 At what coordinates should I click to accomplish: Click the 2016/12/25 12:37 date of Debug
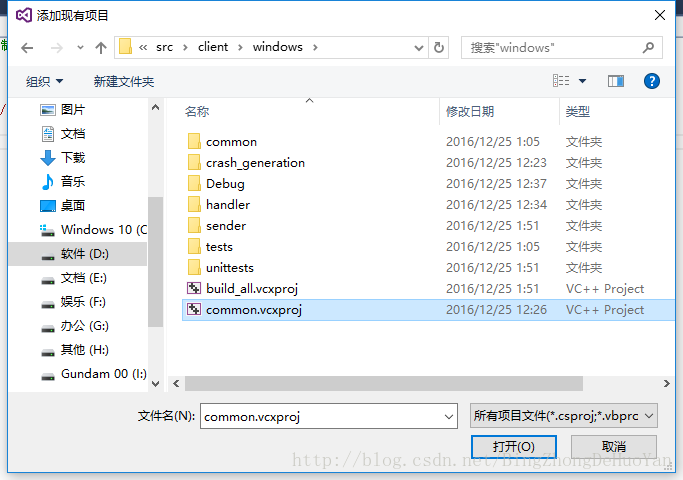(x=496, y=184)
